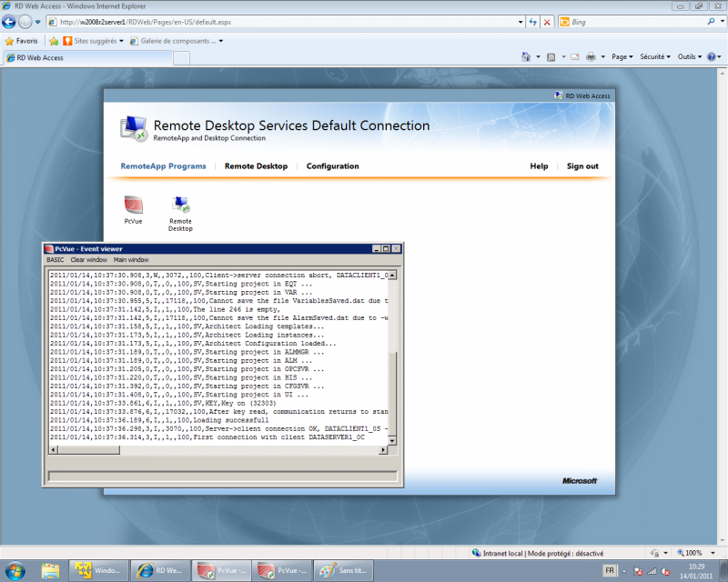Click Intranet local protected mode status text
The height and width of the screenshot is (582, 728).
click(x=543, y=553)
